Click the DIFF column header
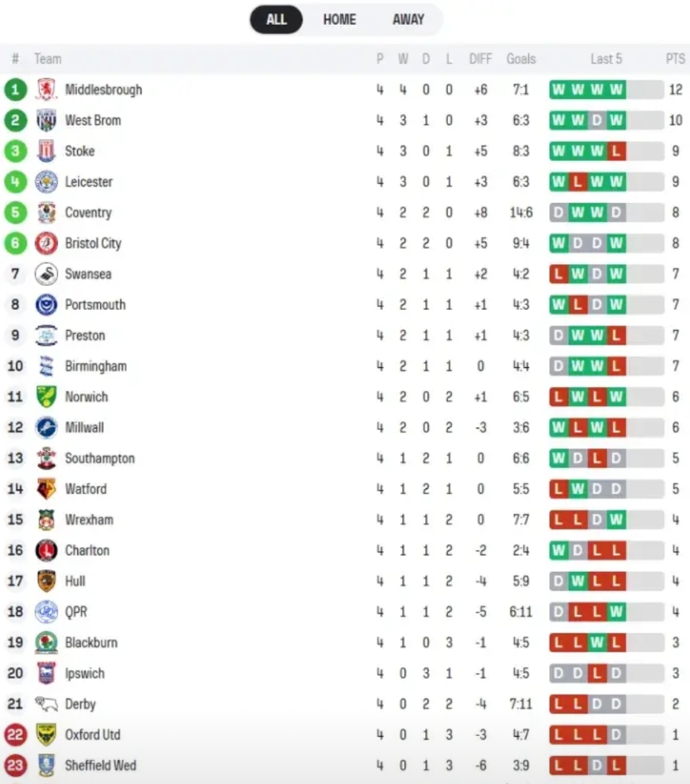 pos(480,59)
